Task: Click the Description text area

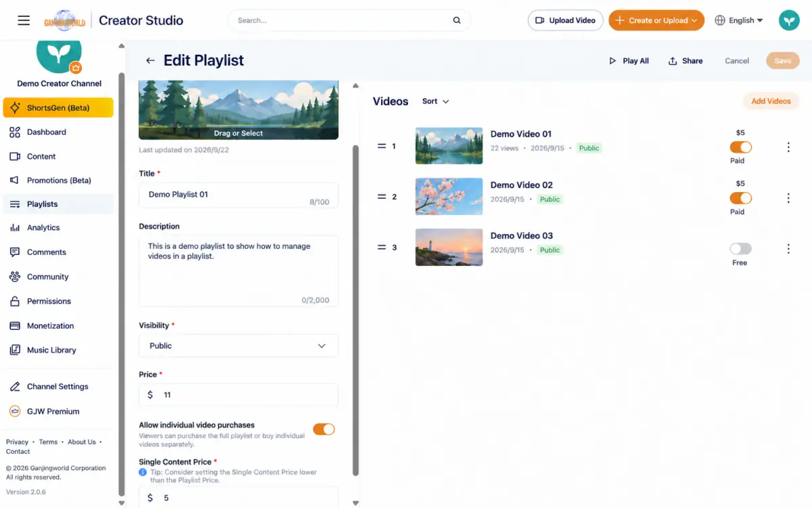Action: [238, 271]
